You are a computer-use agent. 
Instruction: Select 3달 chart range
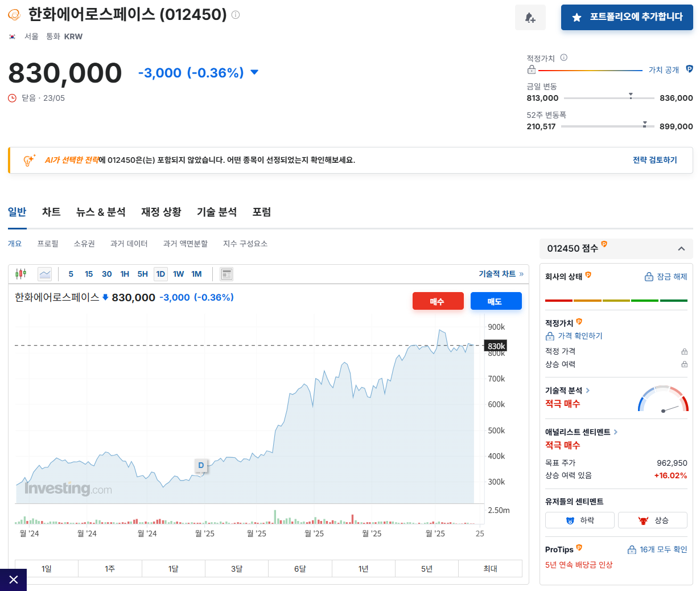click(x=237, y=569)
